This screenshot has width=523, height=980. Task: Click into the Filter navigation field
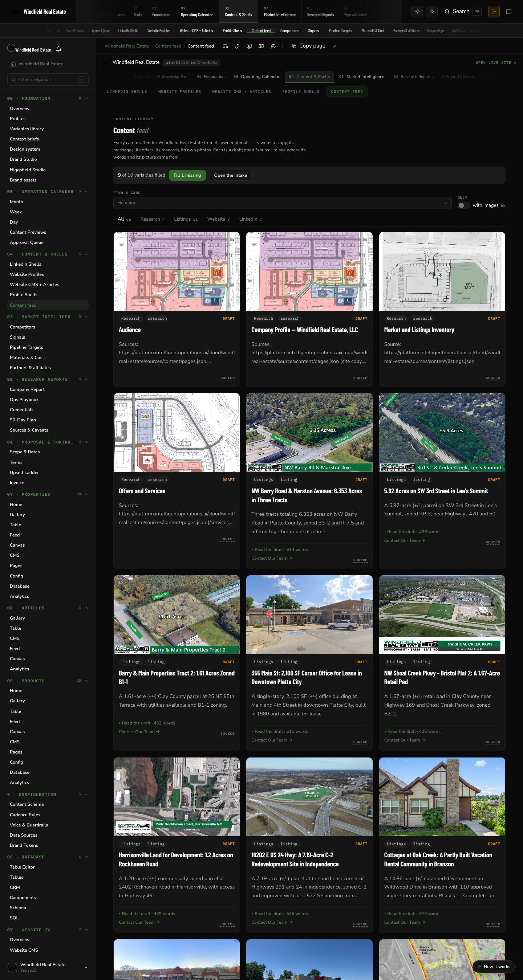coord(48,79)
